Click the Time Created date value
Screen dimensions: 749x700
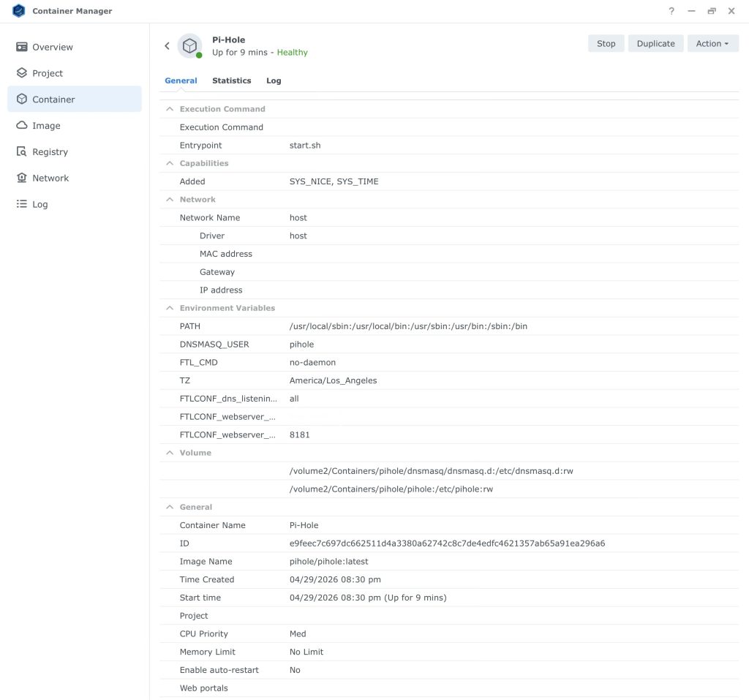[335, 579]
